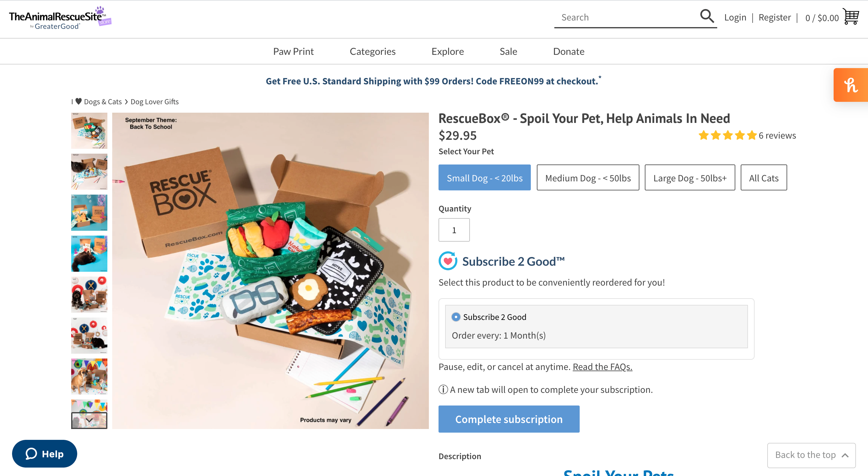Screen dimensions: 868x476
Task: Open the Categories menu
Action: (x=372, y=51)
